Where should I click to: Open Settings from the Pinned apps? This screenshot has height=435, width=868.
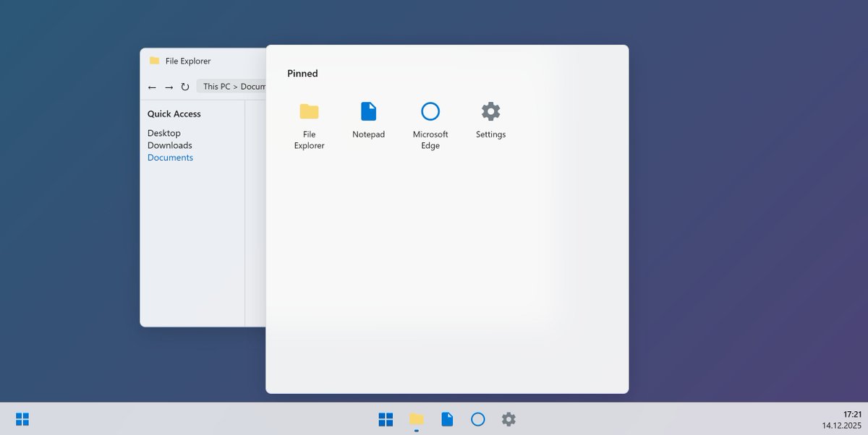(x=490, y=120)
